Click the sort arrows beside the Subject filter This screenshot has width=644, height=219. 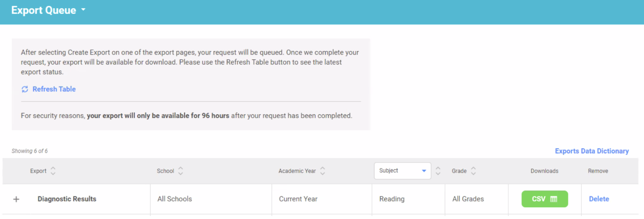(x=438, y=171)
